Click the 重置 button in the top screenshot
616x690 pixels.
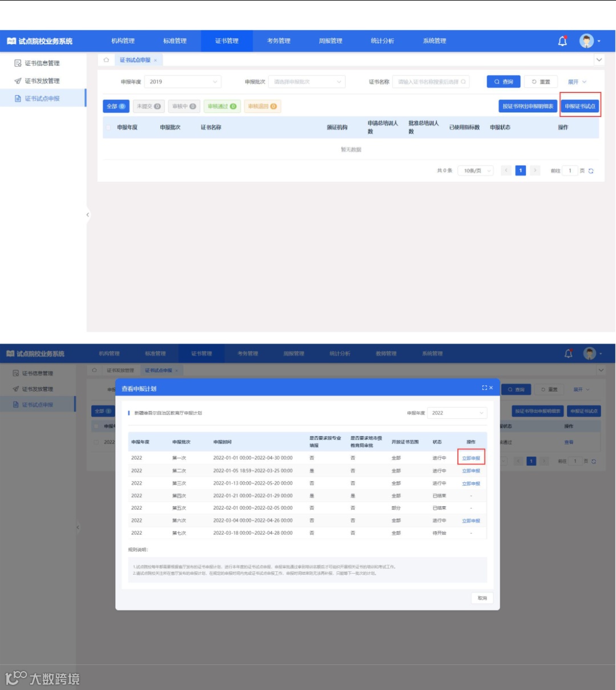point(541,82)
